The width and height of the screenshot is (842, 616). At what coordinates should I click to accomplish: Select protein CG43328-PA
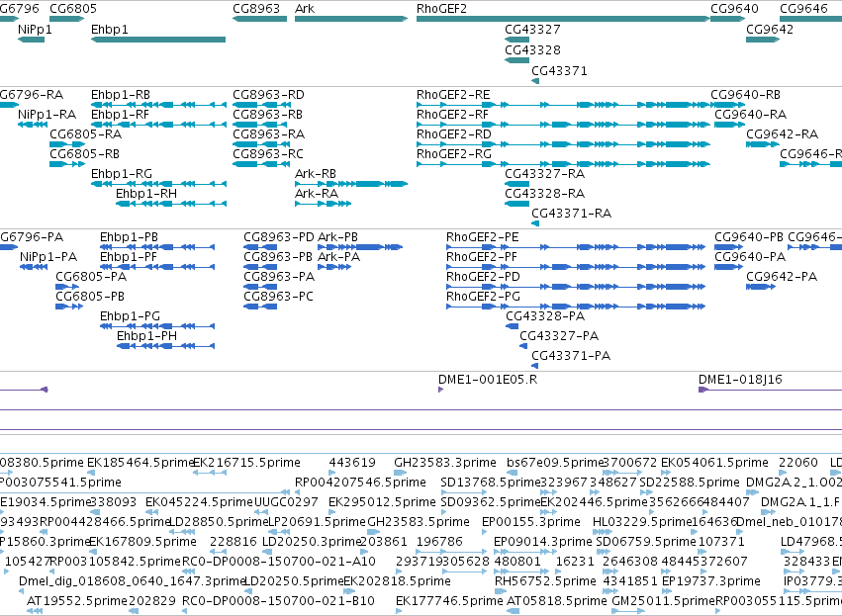tap(513, 325)
